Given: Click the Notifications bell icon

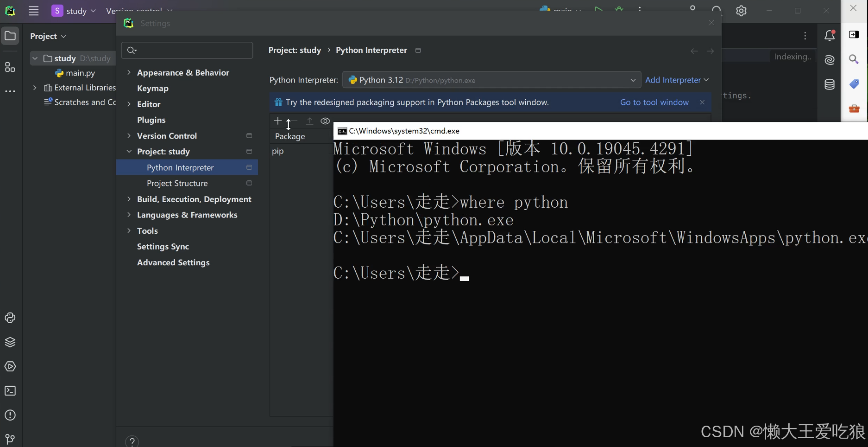Looking at the screenshot, I should pyautogui.click(x=830, y=36).
